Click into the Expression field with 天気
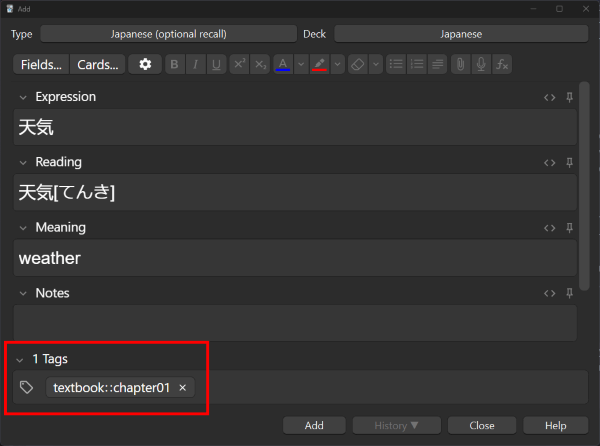600x446 pixels. click(x=295, y=127)
